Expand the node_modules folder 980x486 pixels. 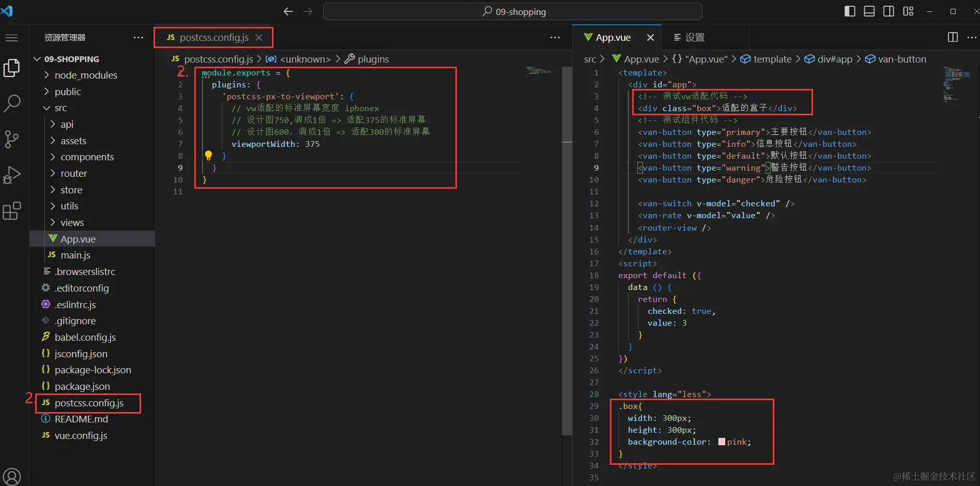click(93, 75)
